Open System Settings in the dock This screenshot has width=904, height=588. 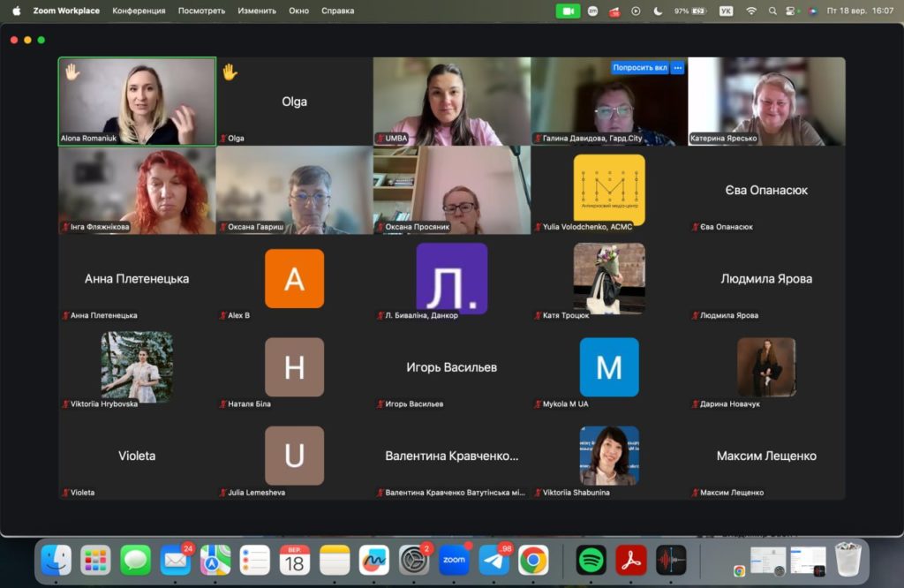[413, 560]
